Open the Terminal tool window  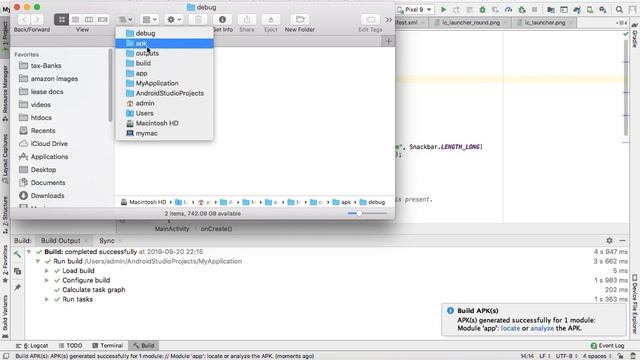(107, 345)
